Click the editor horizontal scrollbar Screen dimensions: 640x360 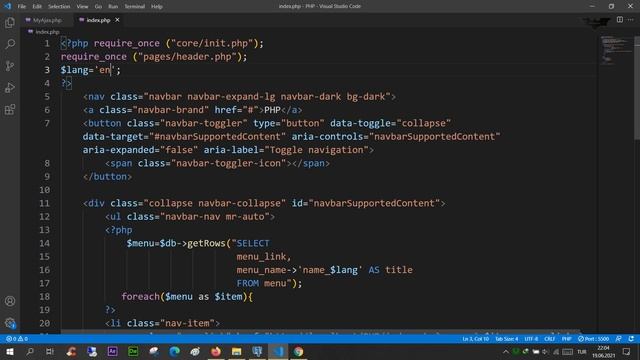pyautogui.click(x=320, y=332)
